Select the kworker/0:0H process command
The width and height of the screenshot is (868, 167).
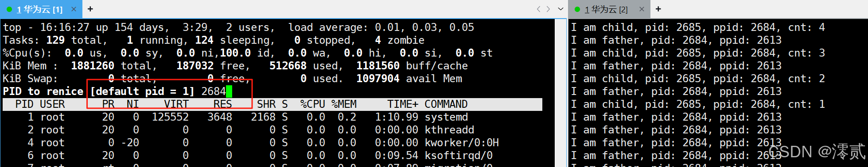(462, 143)
